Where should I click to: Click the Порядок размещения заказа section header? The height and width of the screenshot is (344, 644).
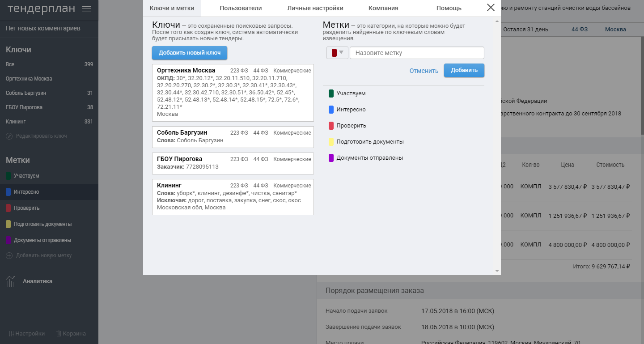[375, 291]
